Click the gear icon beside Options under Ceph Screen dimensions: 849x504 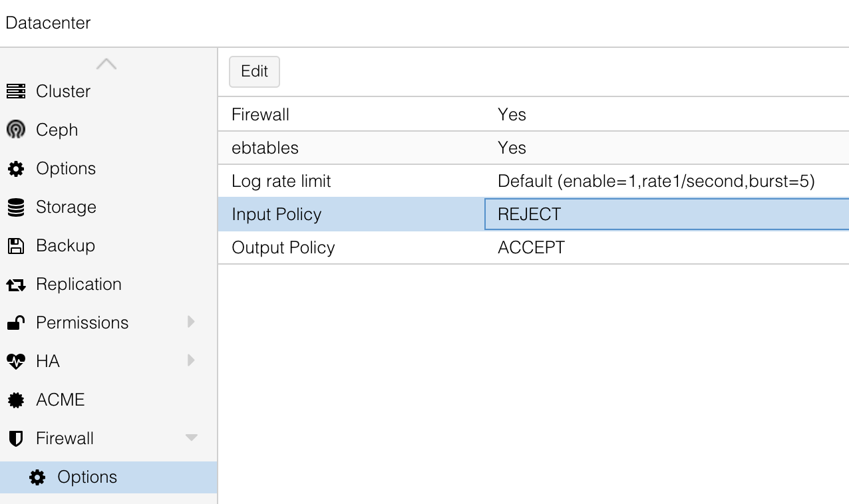pyautogui.click(x=16, y=169)
